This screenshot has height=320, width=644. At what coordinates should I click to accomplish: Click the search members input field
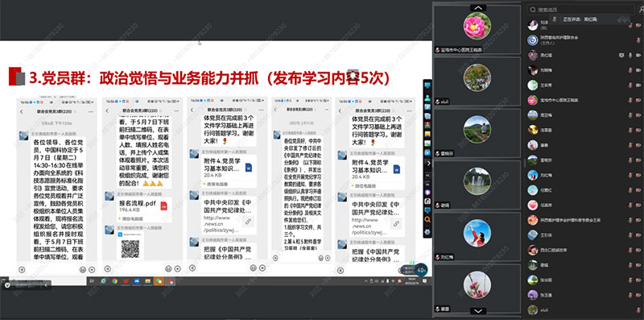(580, 10)
